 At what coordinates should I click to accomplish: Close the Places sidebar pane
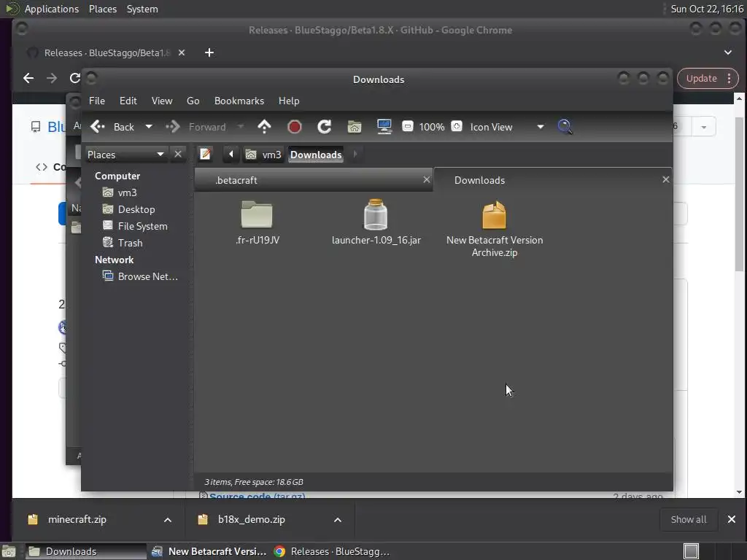178,155
